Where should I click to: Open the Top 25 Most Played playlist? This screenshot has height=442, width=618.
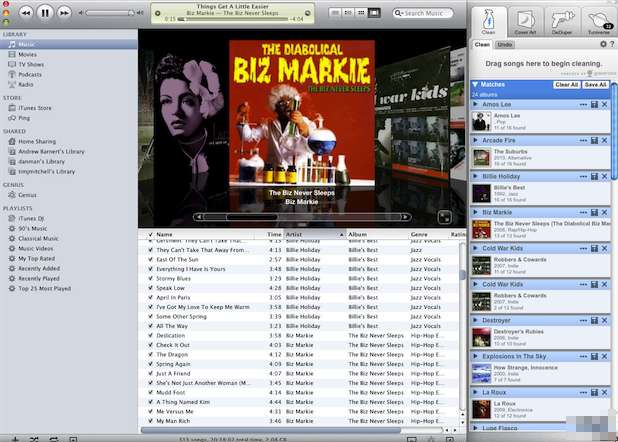click(45, 289)
